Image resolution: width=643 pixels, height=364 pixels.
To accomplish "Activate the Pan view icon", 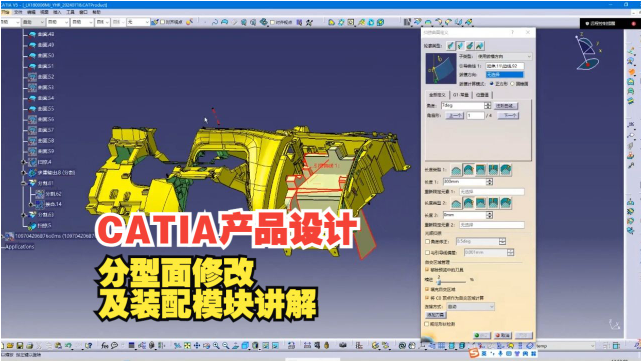I will (x=197, y=346).
